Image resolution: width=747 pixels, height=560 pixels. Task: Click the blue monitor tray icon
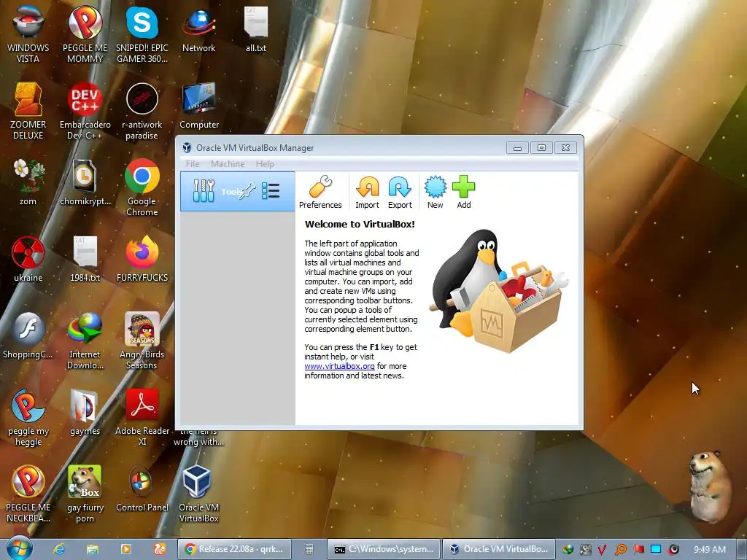pos(656,549)
